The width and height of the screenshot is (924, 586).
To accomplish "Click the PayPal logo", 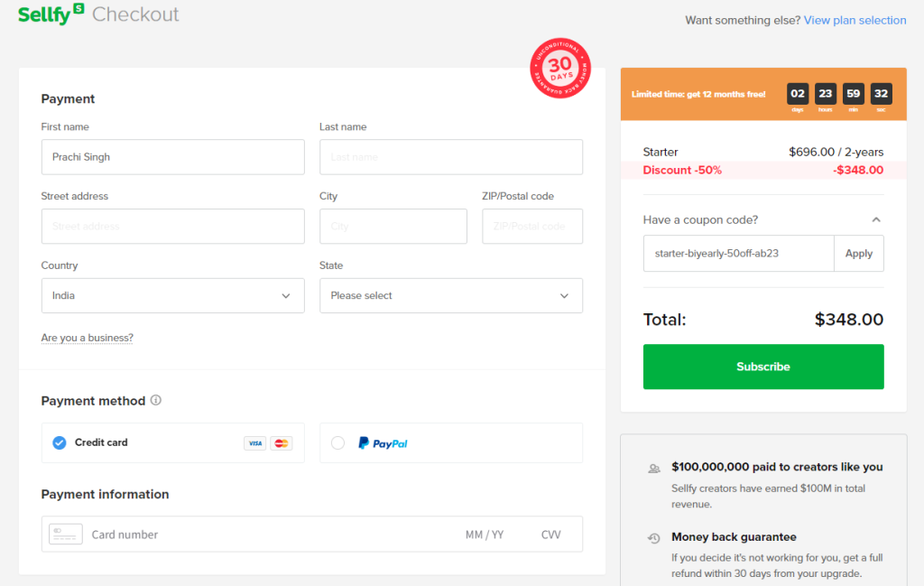I will point(383,442).
